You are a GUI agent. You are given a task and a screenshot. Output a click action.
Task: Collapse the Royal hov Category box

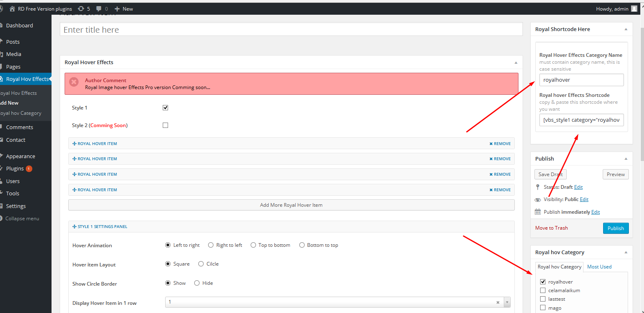click(x=626, y=252)
